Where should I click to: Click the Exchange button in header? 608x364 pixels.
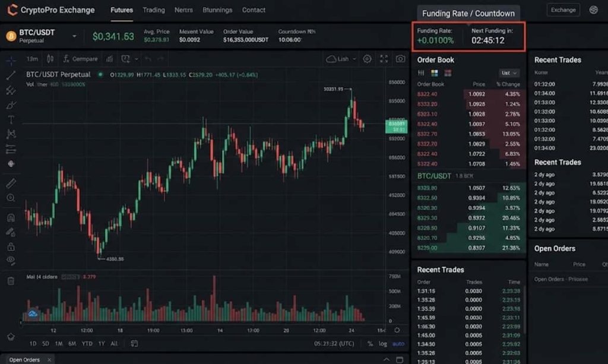pyautogui.click(x=563, y=10)
